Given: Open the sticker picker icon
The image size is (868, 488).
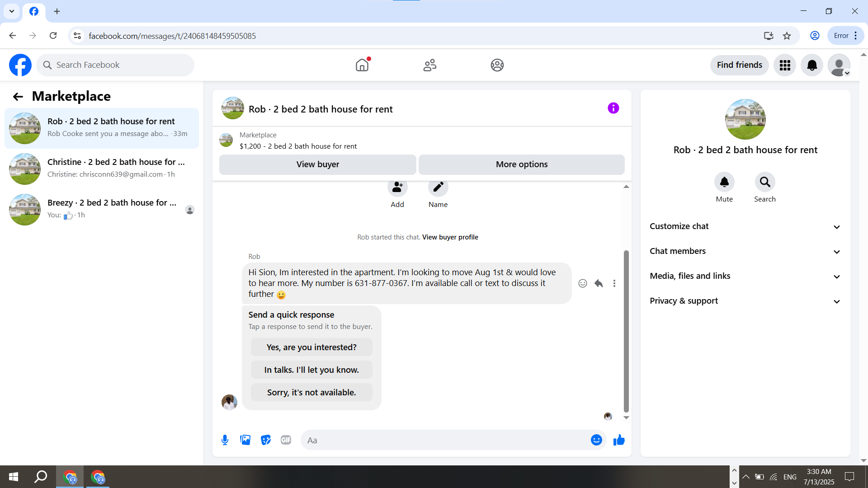Looking at the screenshot, I should [x=266, y=440].
